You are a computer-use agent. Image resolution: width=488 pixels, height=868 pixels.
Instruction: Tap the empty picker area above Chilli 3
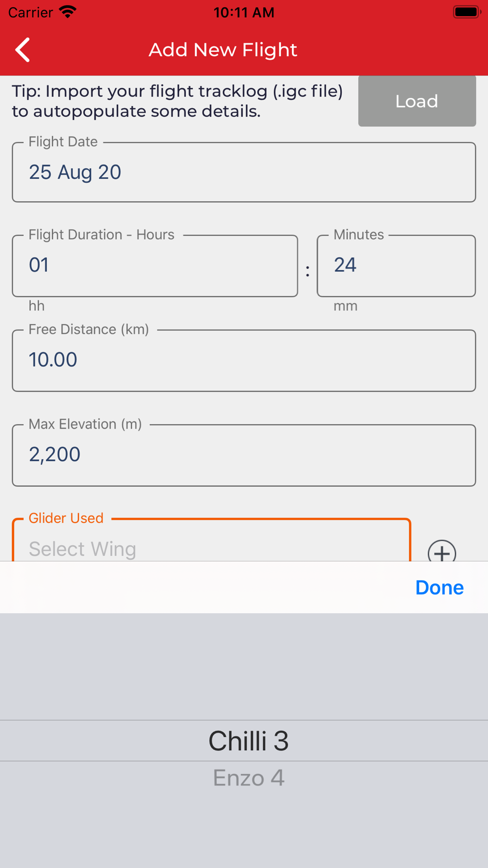pos(244,666)
